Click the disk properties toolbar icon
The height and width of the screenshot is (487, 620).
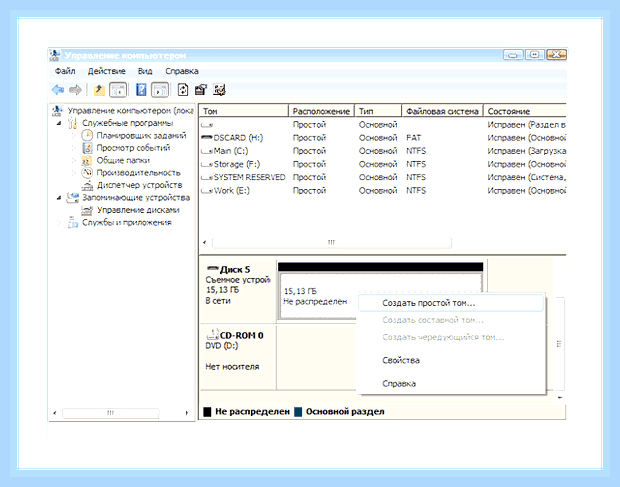[201, 90]
